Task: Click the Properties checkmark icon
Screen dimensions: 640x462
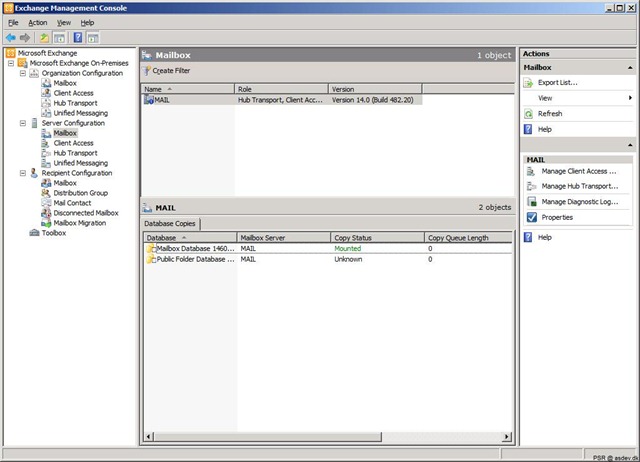Action: tap(532, 217)
